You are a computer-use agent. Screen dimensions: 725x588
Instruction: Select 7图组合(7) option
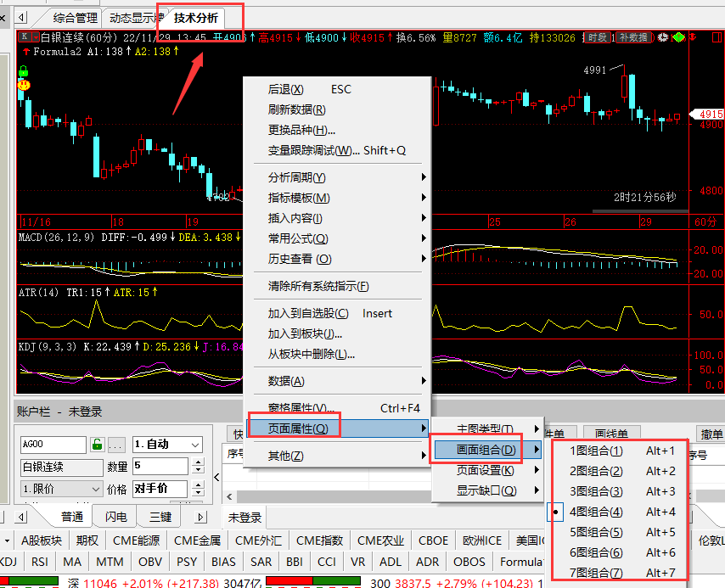618,573
